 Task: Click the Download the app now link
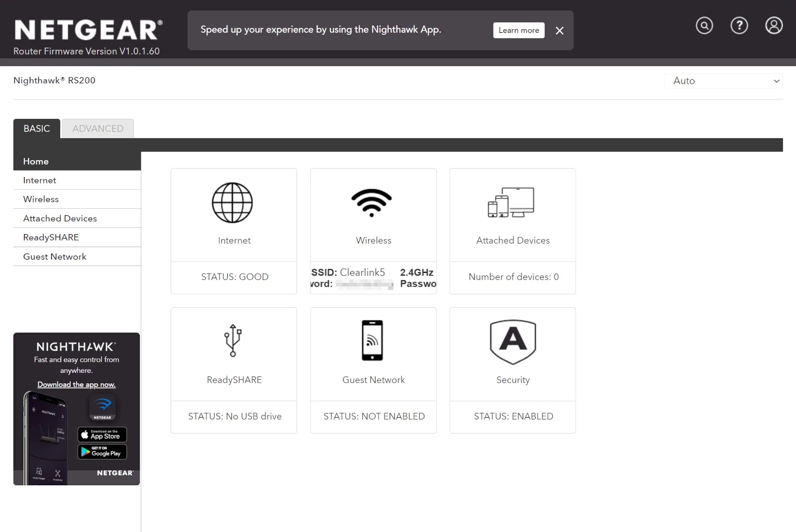77,385
